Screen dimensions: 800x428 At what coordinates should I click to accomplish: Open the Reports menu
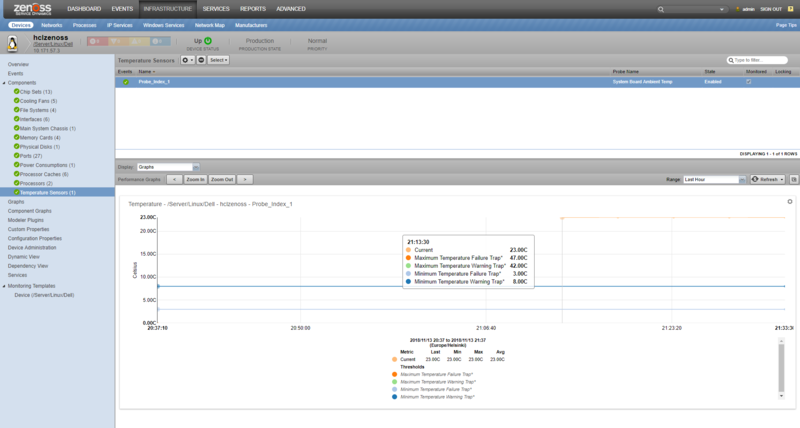[253, 9]
